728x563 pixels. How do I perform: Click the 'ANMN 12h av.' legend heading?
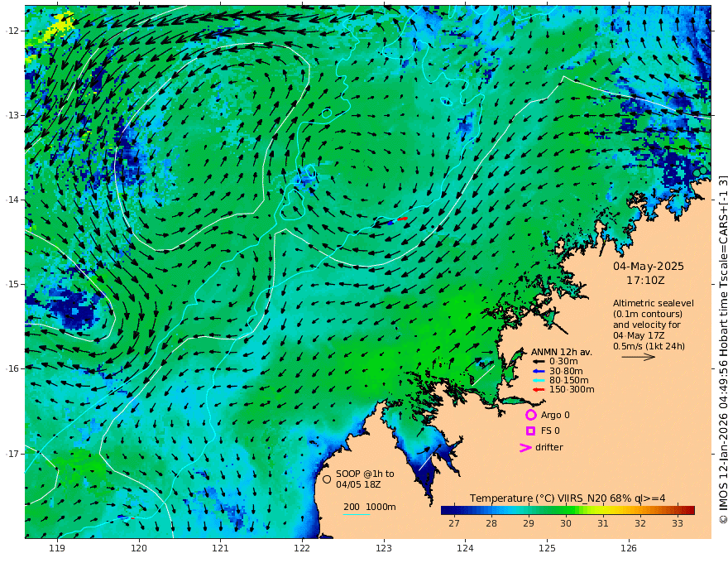point(562,352)
